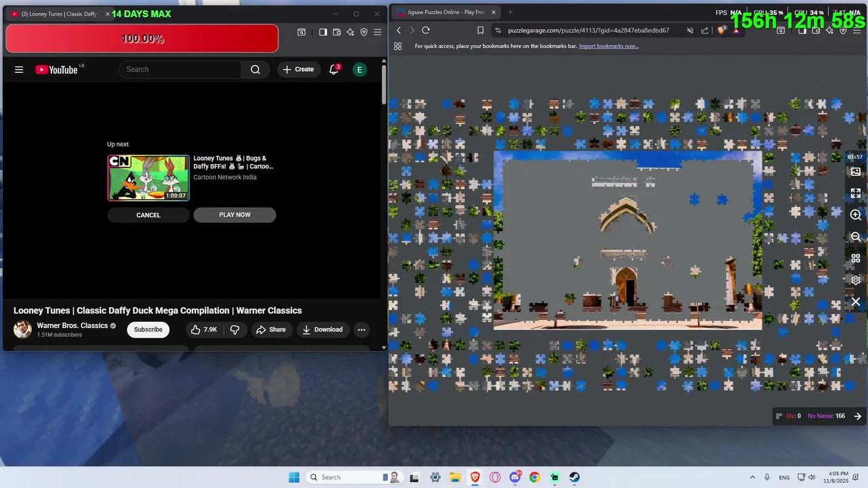Click Play Now for the next video
Image resolution: width=868 pixels, height=488 pixels.
pyautogui.click(x=235, y=215)
